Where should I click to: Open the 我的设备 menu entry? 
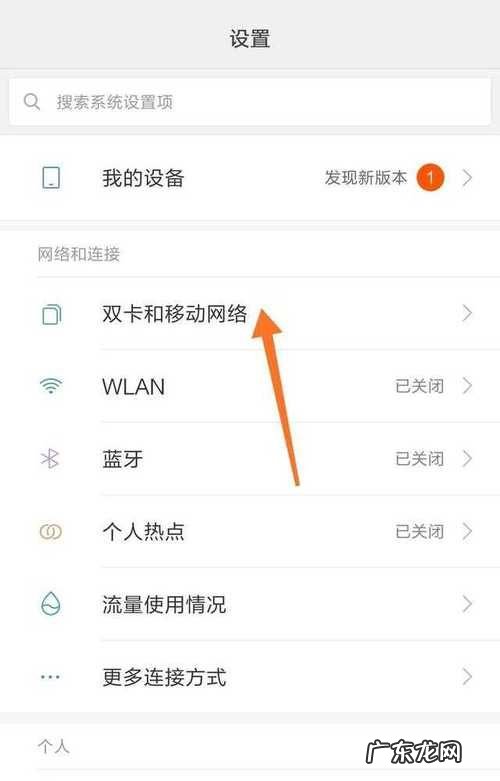point(250,178)
